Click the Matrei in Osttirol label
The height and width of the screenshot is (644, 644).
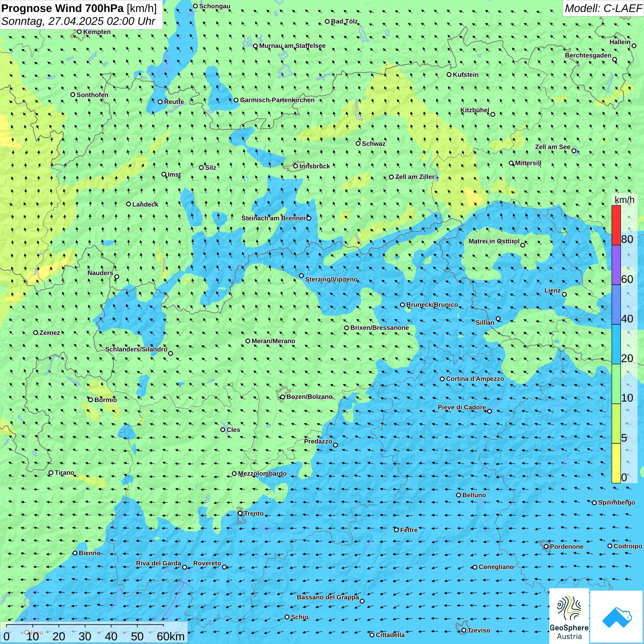pyautogui.click(x=494, y=241)
